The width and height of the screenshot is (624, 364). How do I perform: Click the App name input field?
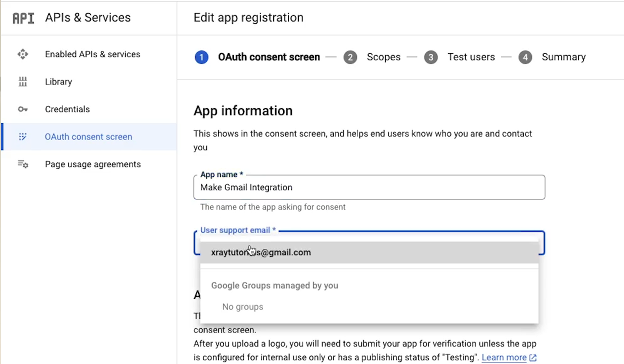point(369,187)
